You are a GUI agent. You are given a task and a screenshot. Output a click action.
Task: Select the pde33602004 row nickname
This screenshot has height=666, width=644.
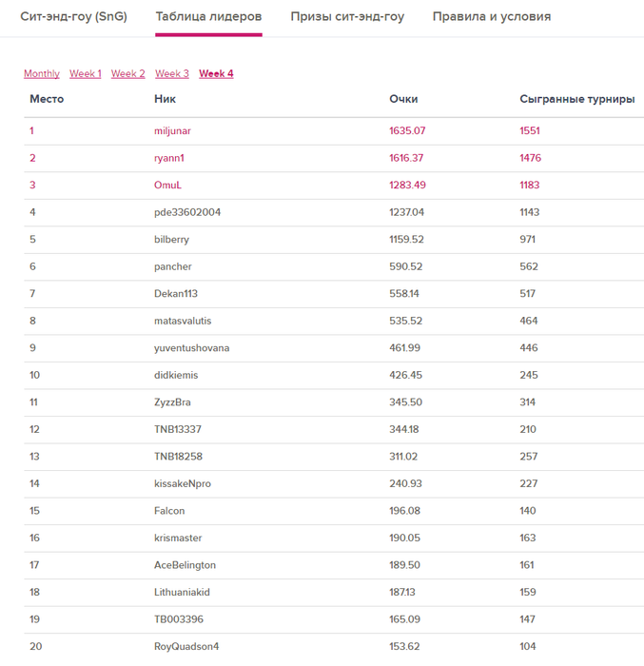click(187, 212)
